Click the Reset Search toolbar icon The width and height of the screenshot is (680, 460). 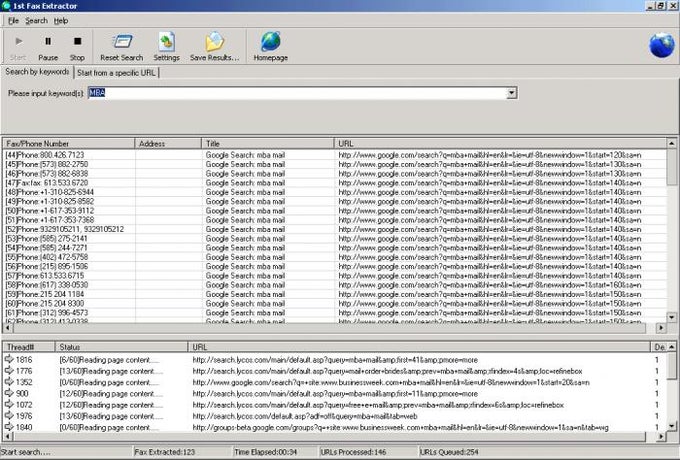pos(122,42)
